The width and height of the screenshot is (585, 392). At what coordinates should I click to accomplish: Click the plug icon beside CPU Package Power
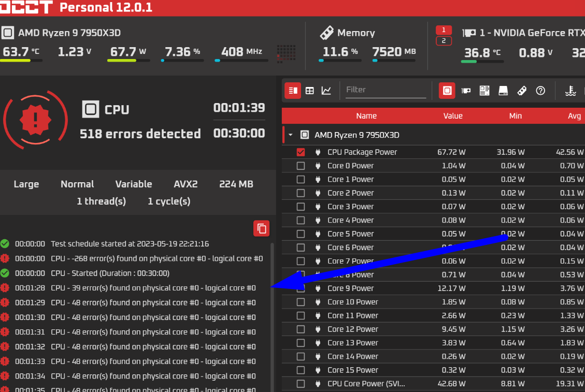click(x=318, y=152)
